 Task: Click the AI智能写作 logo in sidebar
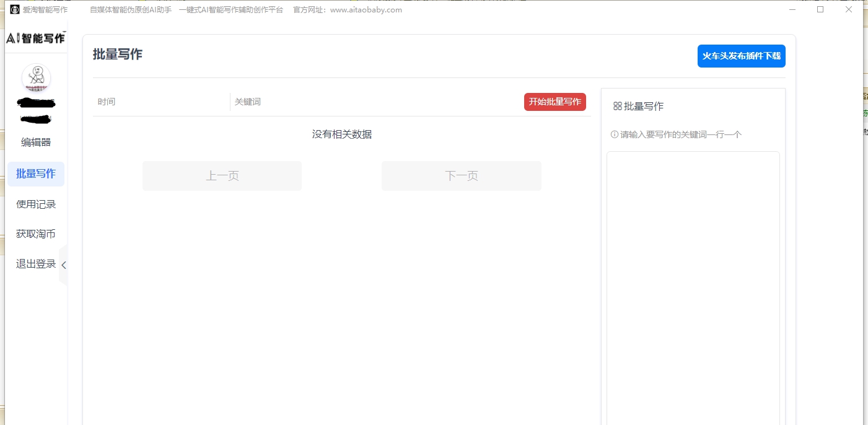(36, 38)
